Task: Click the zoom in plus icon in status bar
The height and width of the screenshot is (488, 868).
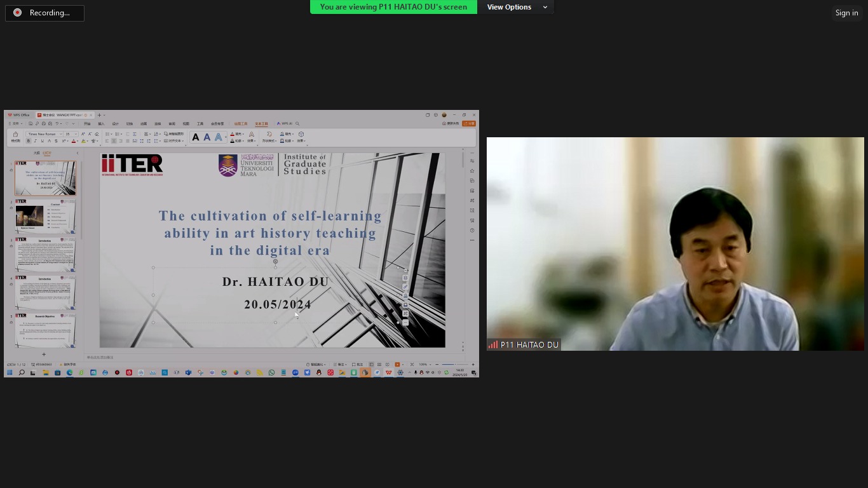Action: (x=473, y=364)
